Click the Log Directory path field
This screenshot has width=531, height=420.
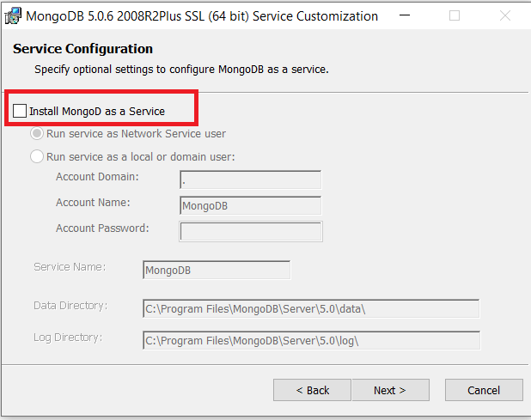pyautogui.click(x=311, y=340)
